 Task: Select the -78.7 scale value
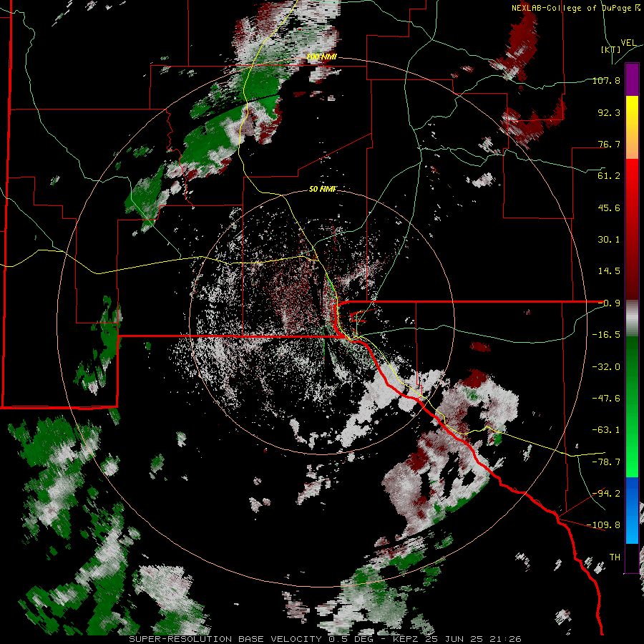pyautogui.click(x=606, y=462)
